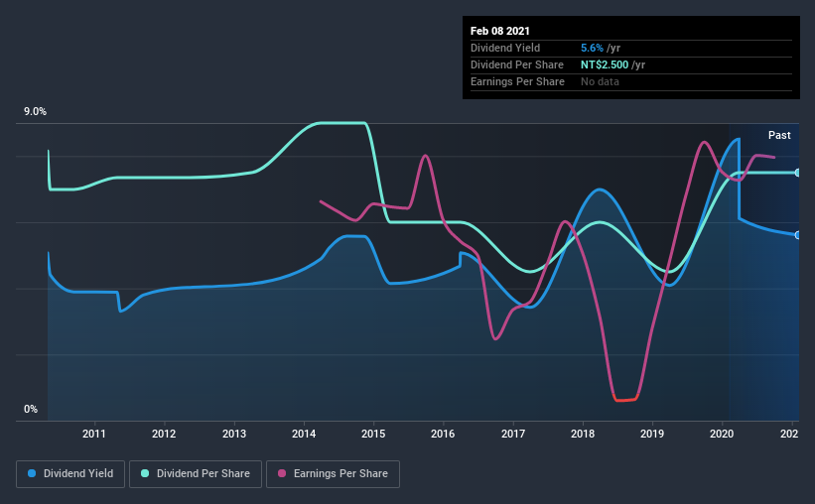
Task: Click the 2020 x-axis year label
Action: 722,434
